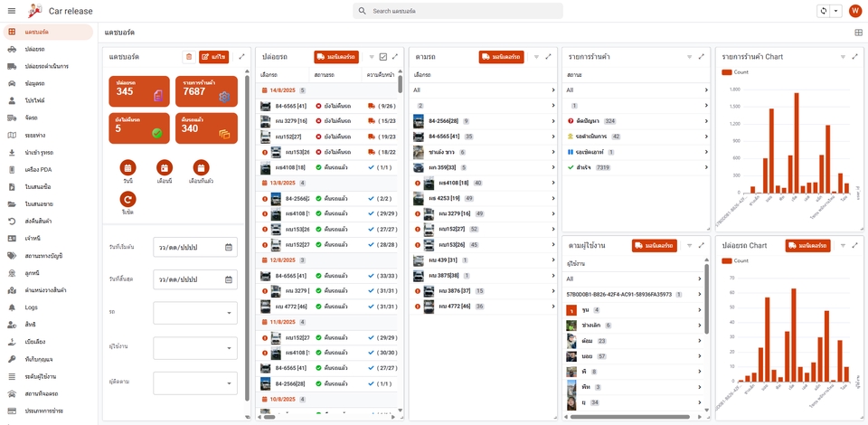Open filter funnel in ตามรถ panel
Viewport: 868px width, 425px height.
[536, 57]
